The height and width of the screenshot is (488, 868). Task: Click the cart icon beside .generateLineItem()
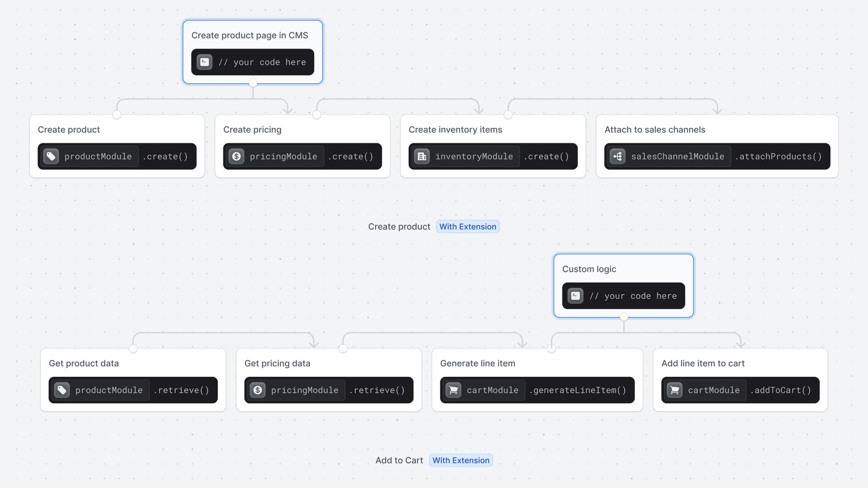[x=453, y=390]
